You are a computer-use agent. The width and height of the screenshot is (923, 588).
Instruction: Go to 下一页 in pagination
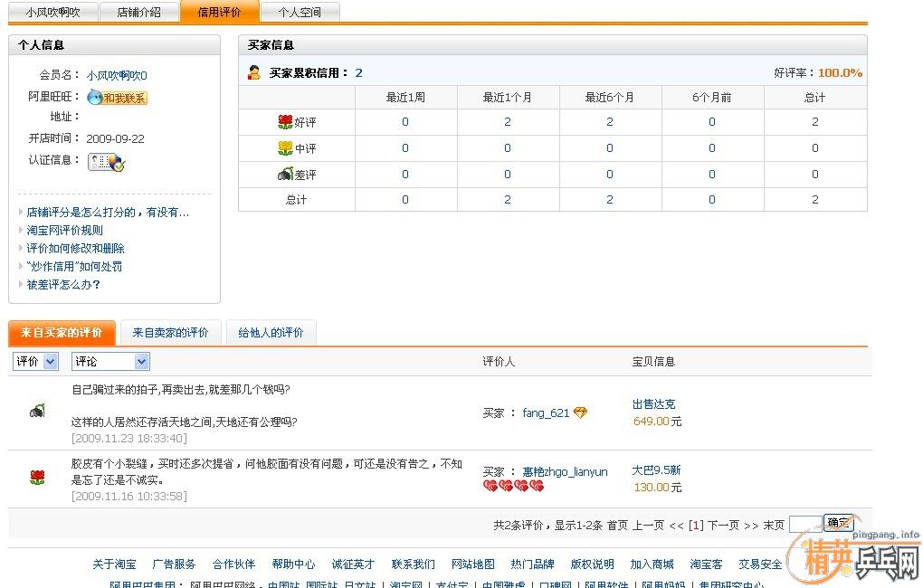[723, 525]
